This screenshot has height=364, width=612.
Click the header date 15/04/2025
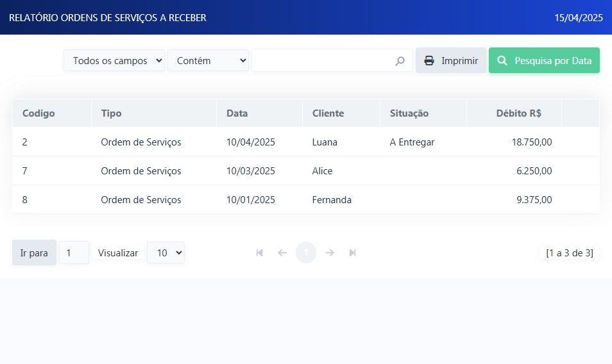[579, 17]
